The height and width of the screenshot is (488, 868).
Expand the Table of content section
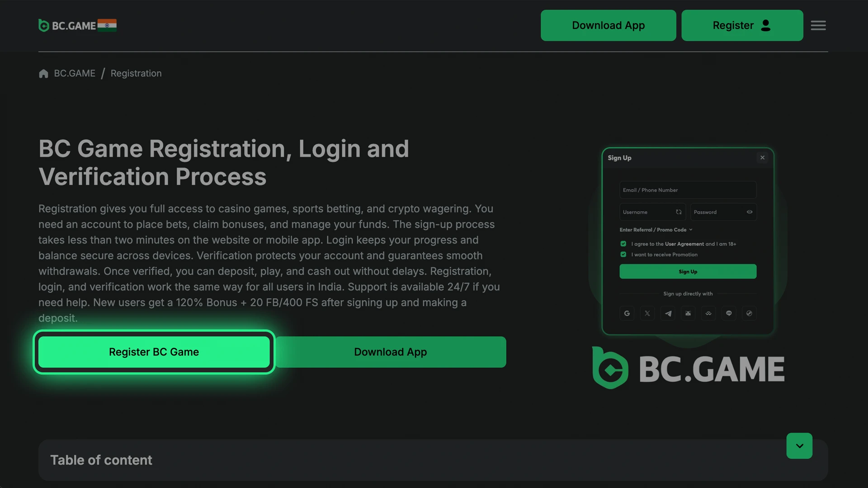799,446
